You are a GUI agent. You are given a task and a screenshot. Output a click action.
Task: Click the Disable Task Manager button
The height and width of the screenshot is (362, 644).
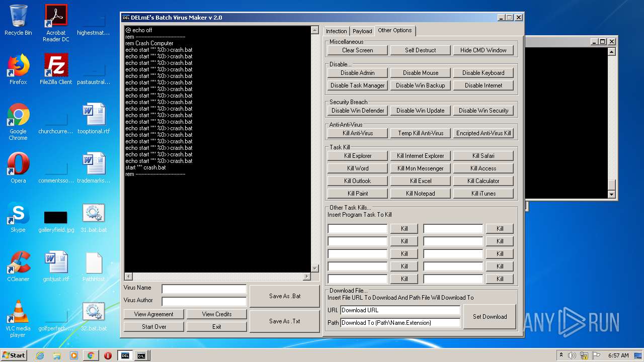pyautogui.click(x=358, y=85)
